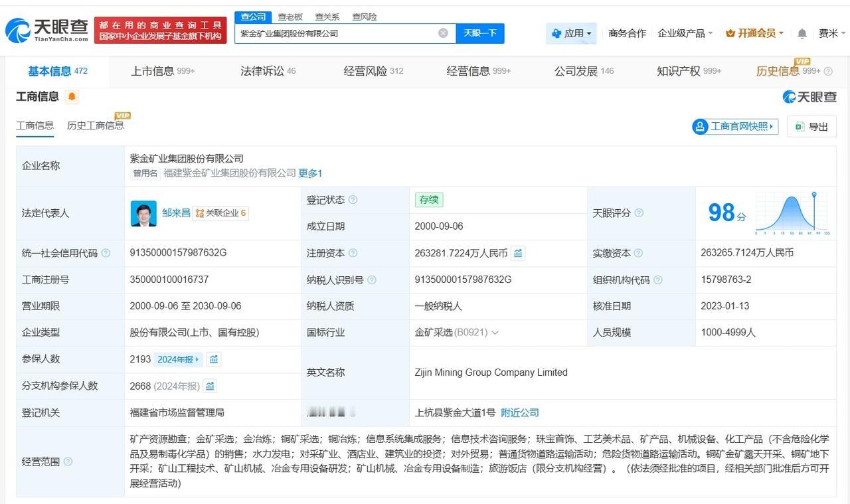
Task: Expand the 金矿采选(B0921) industry dropdown
Action: (x=494, y=332)
